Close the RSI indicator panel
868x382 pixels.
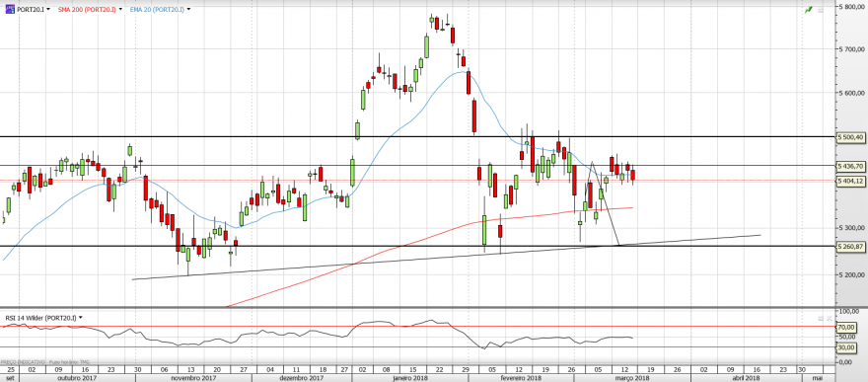tap(829, 318)
